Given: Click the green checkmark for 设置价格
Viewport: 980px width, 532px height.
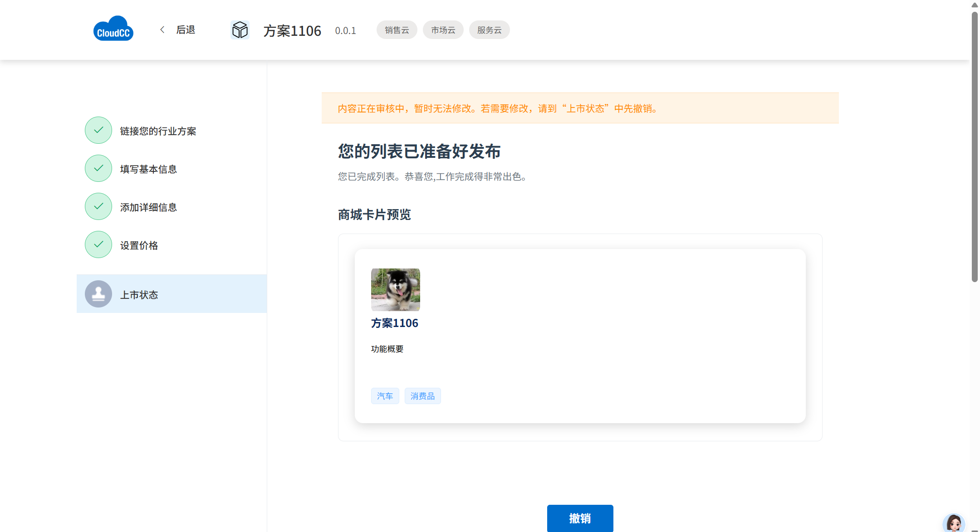Looking at the screenshot, I should (x=98, y=245).
